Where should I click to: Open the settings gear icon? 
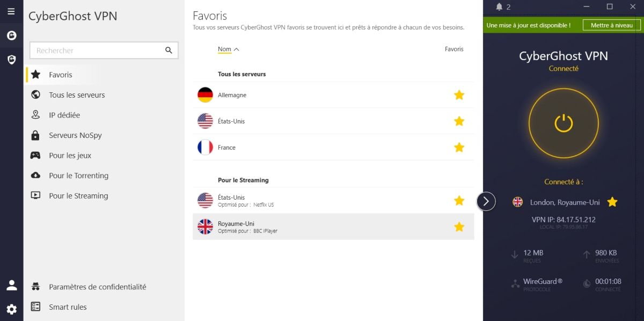pyautogui.click(x=11, y=309)
